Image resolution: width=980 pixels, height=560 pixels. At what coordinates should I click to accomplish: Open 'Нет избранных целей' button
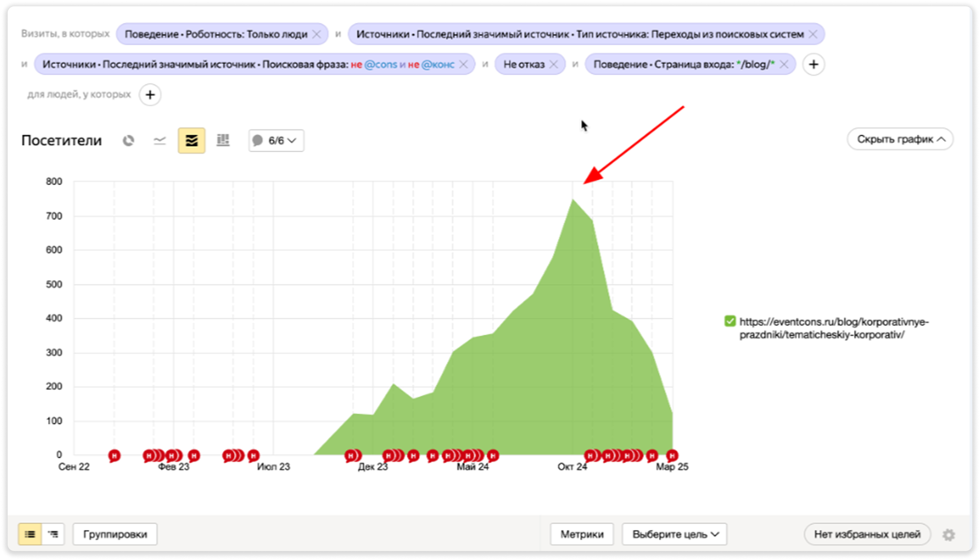(x=867, y=534)
